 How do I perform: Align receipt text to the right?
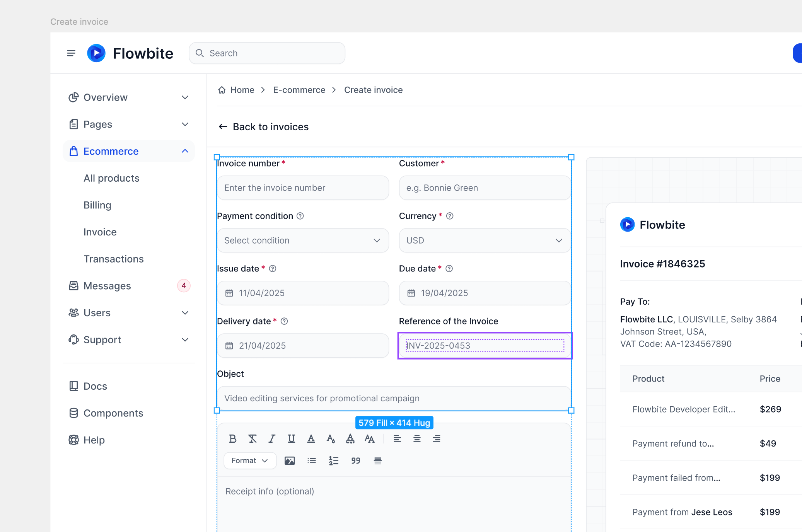click(436, 438)
